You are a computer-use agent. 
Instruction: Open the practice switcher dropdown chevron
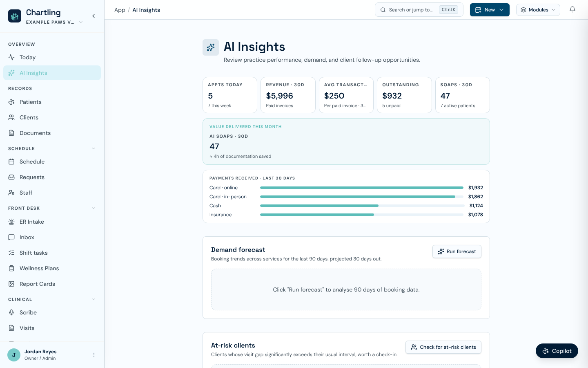81,22
